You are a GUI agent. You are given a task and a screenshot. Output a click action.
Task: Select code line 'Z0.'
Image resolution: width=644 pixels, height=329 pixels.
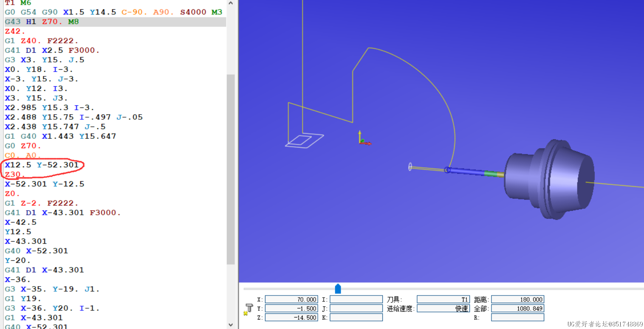coord(12,194)
